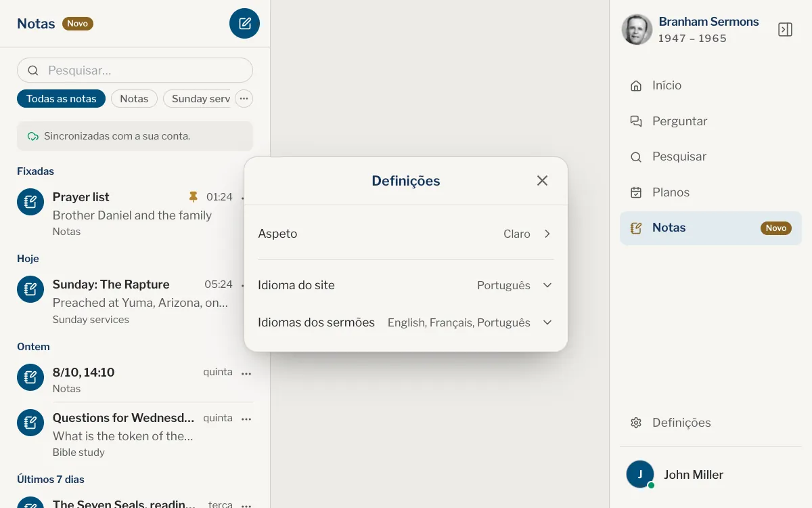
Task: Click the Novo badge next to the Notas heading
Action: pyautogui.click(x=78, y=24)
